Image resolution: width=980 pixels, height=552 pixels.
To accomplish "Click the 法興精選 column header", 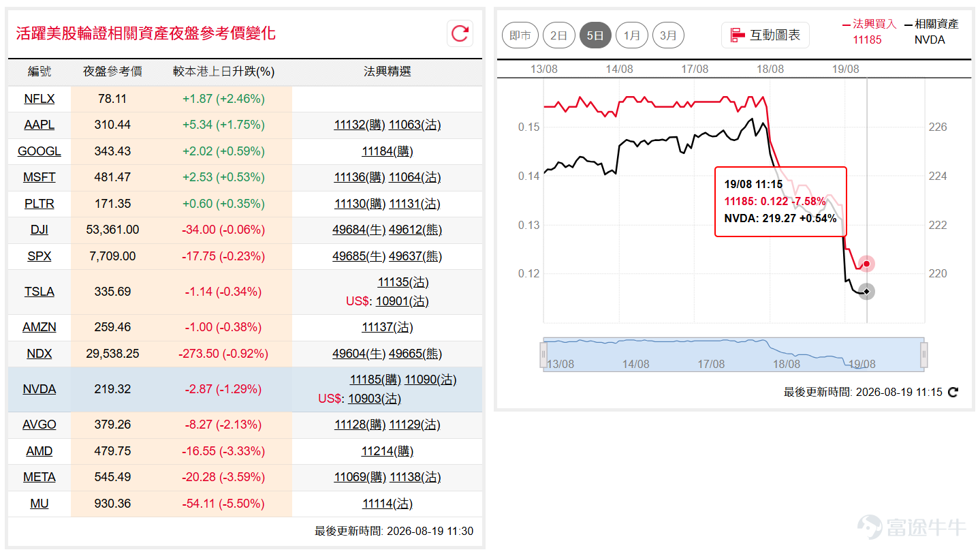I will pyautogui.click(x=387, y=72).
